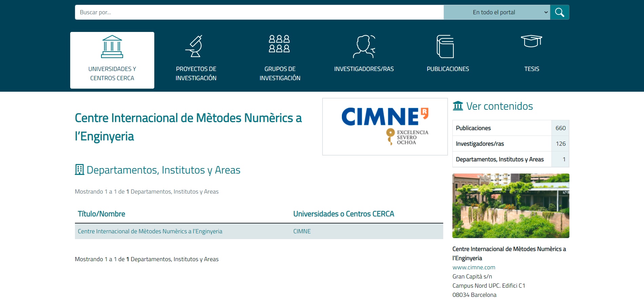Click the magnifying glass search button

click(559, 13)
